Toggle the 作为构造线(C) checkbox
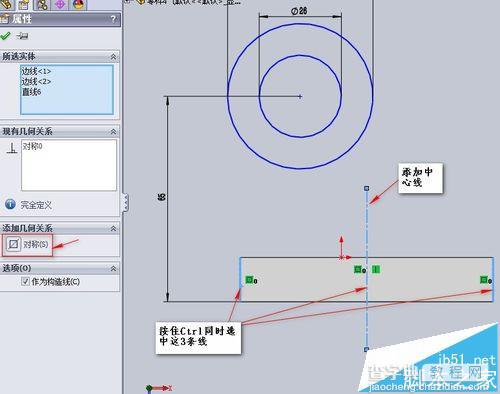The width and height of the screenshot is (500, 394). [x=25, y=282]
